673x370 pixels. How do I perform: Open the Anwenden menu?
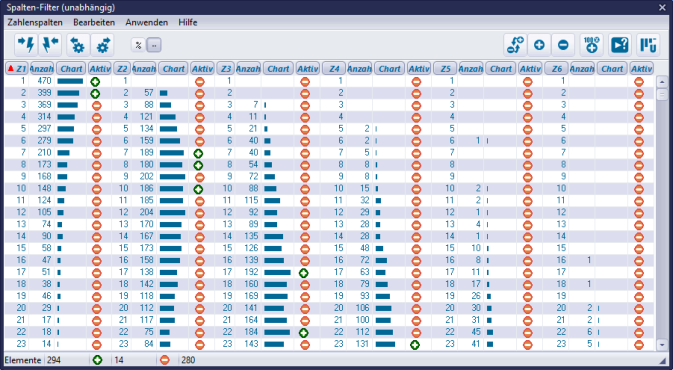(x=147, y=22)
